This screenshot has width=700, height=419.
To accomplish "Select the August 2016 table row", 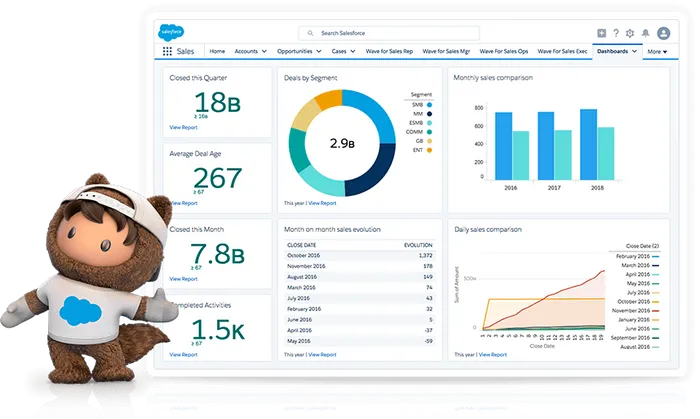I will click(360, 277).
